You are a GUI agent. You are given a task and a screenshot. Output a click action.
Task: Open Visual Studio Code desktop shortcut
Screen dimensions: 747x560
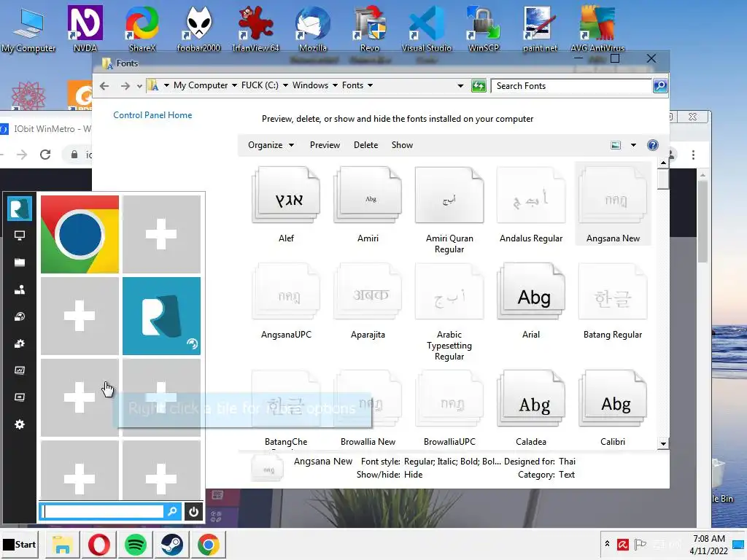[x=426, y=28]
